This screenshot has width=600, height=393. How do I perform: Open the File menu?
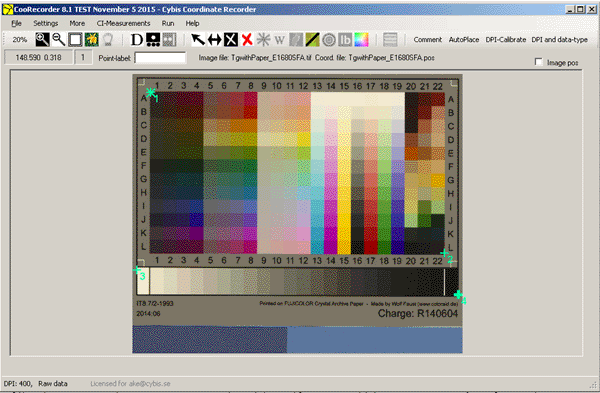(16, 23)
